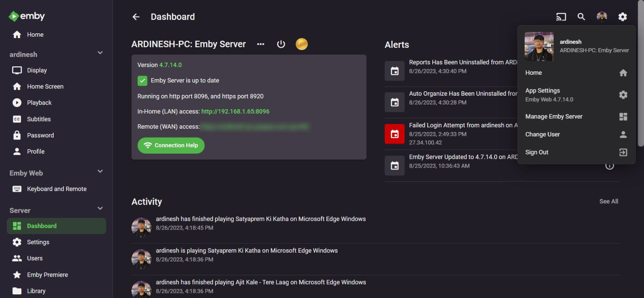This screenshot has height=298, width=644.
Task: Click the Emby logo
Action: [27, 16]
